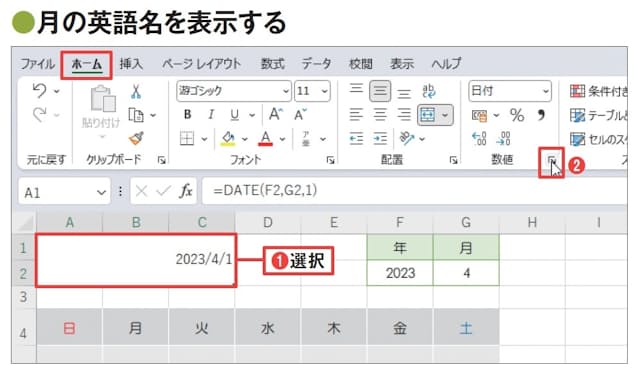
Task: Click the phonetic guide (furigana) icon
Action: pyautogui.click(x=306, y=139)
